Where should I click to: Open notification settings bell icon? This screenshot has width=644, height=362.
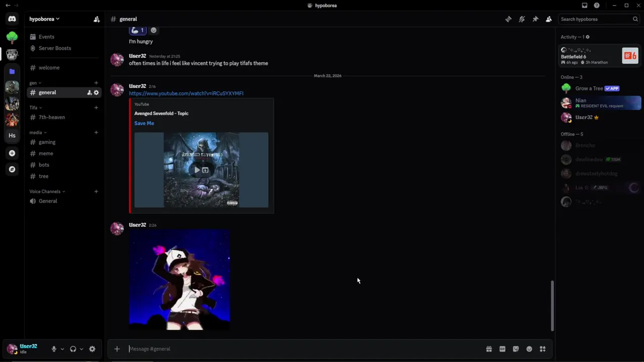[x=522, y=19]
